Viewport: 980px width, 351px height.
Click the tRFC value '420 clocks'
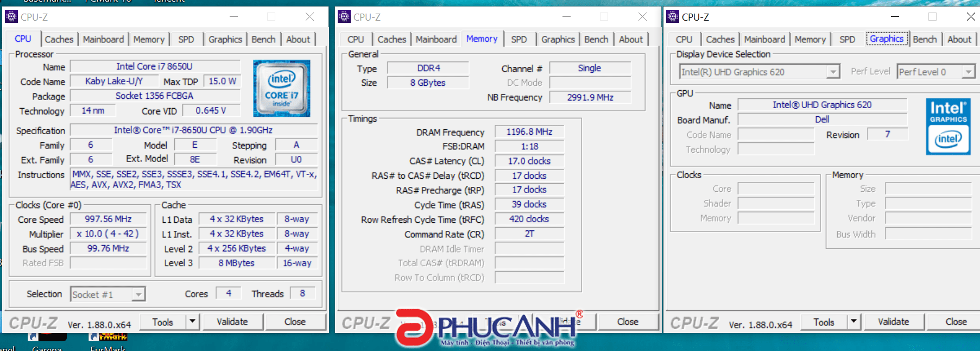pos(529,219)
